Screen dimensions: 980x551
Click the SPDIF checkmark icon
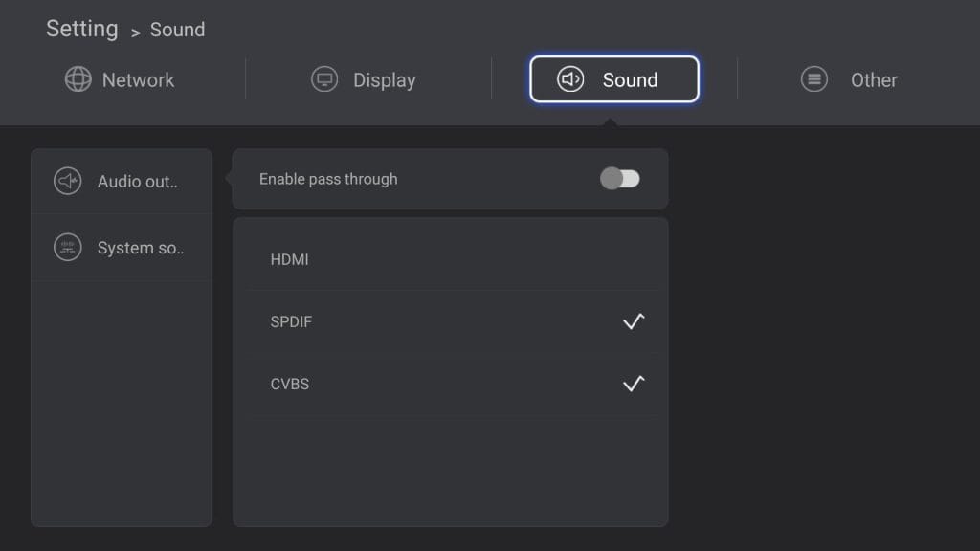point(634,321)
